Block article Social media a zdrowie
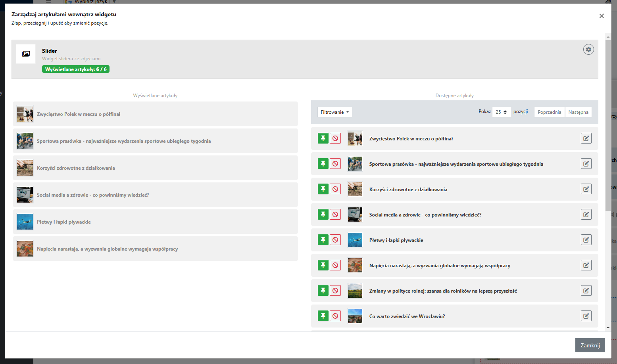Image resolution: width=617 pixels, height=364 pixels. (x=335, y=215)
